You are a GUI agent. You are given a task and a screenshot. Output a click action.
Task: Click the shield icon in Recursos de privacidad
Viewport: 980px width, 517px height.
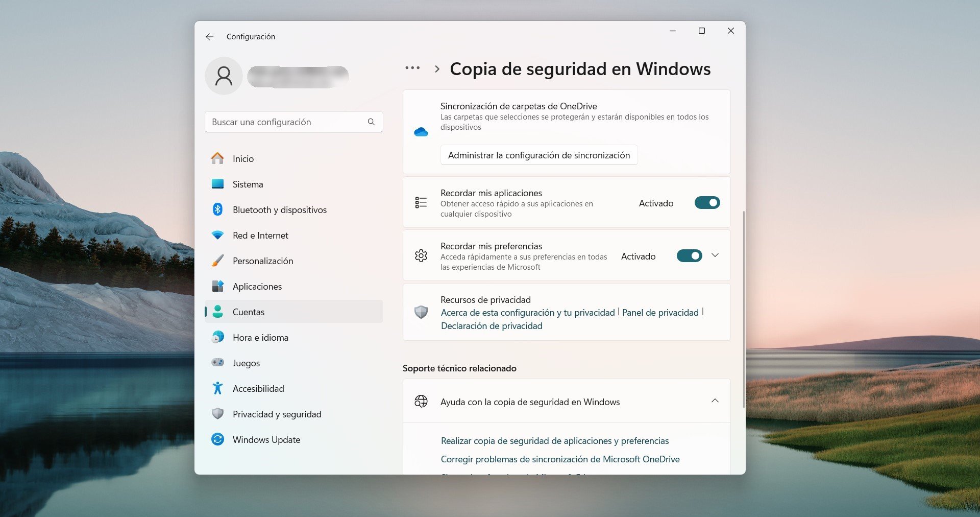tap(421, 312)
